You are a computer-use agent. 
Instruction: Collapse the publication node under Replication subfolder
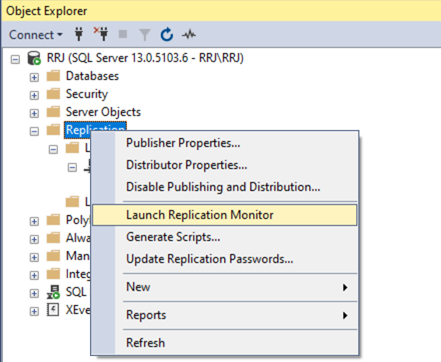[72, 167]
